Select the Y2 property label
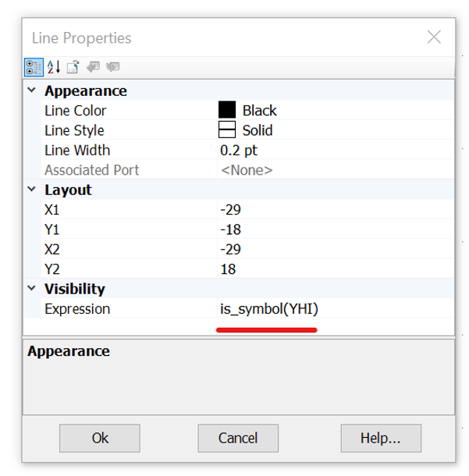The height and width of the screenshot is (476, 469). [x=52, y=269]
